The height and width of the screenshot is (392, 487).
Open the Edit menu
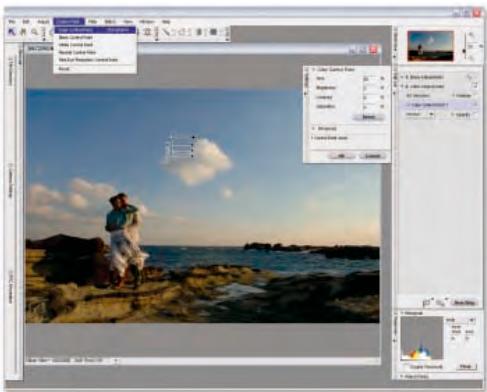pos(26,21)
